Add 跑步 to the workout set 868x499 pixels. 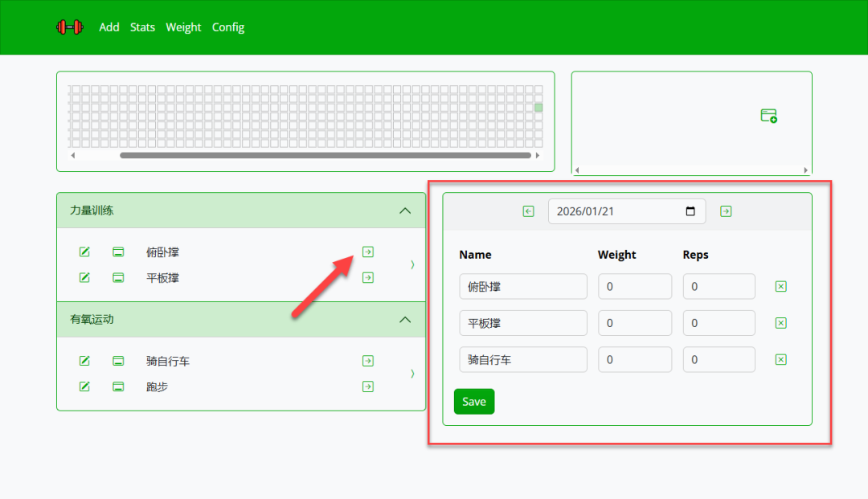pyautogui.click(x=368, y=387)
